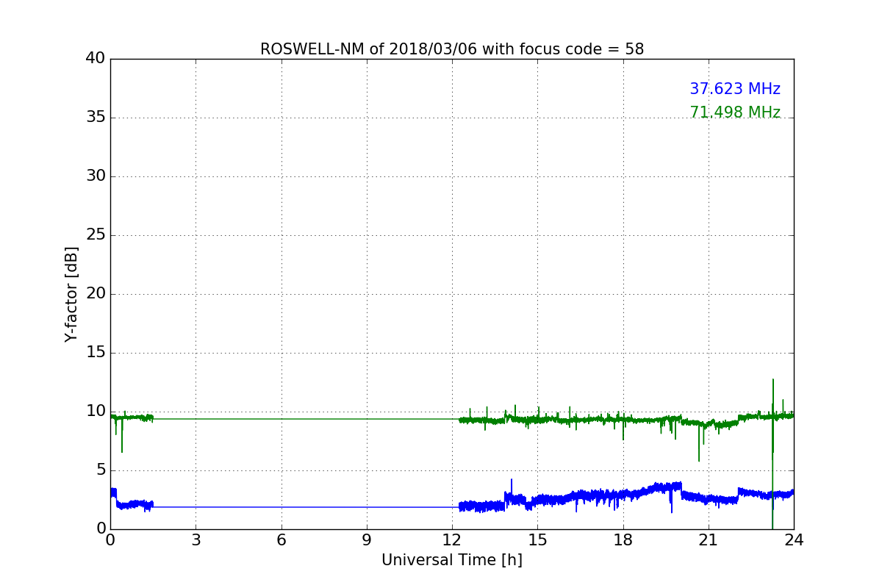Viewport: 882px width, 588px height.
Task: Select the green 71.498 MHz legend label
Action: [735, 112]
